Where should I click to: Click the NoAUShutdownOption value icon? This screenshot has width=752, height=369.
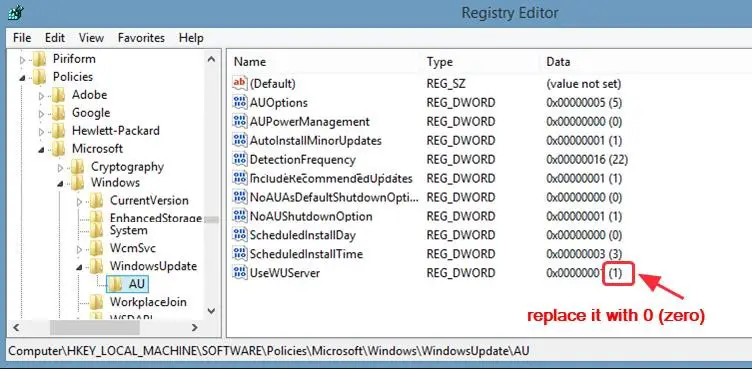coord(239,216)
